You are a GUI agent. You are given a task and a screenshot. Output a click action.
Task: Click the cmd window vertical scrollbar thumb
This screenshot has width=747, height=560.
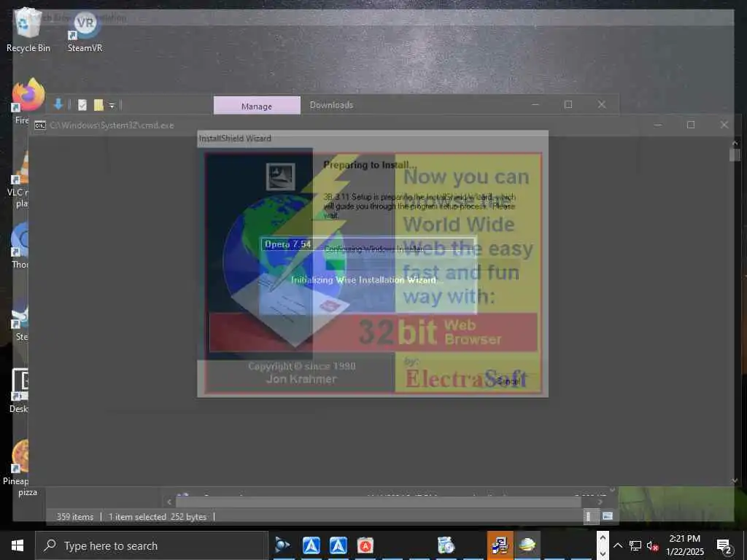pos(735,155)
